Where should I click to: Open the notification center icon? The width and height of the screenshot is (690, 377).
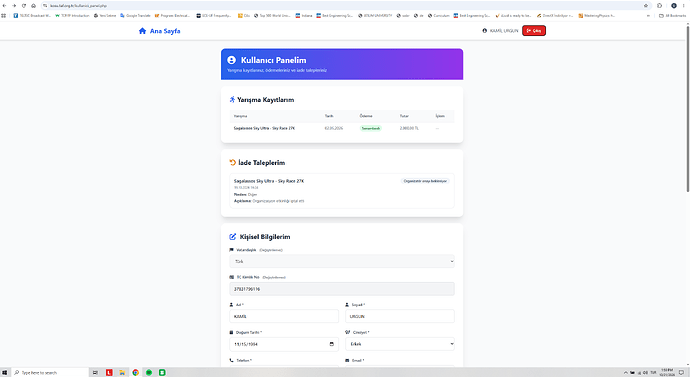pyautogui.click(x=681, y=372)
